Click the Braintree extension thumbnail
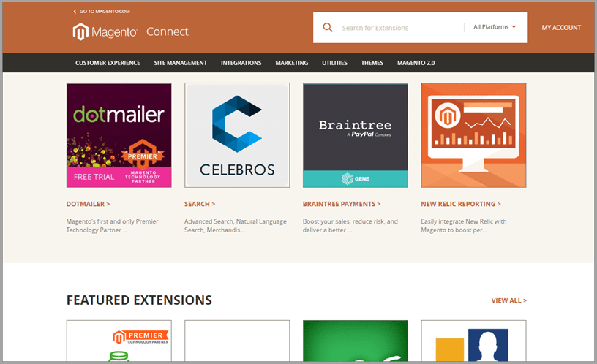The width and height of the screenshot is (597, 364). pyautogui.click(x=356, y=135)
